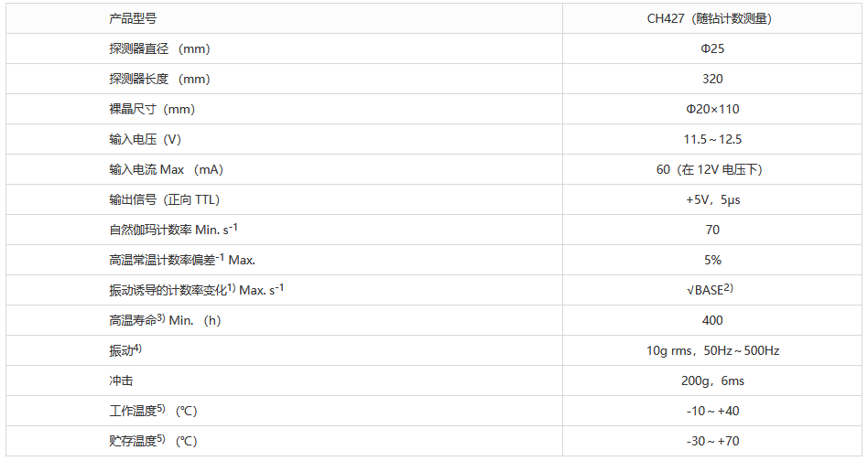Select the -30~+70 storage temperature value

pos(711,441)
